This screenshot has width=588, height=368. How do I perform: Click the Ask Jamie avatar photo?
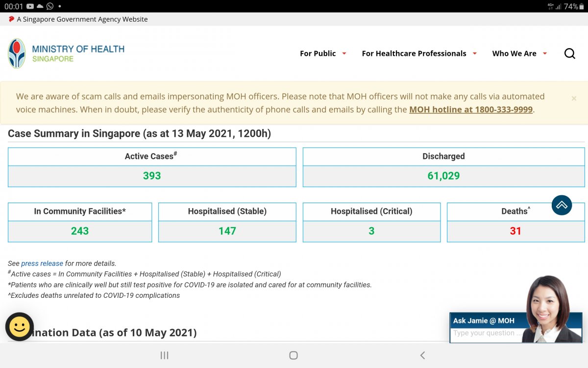[x=550, y=309]
